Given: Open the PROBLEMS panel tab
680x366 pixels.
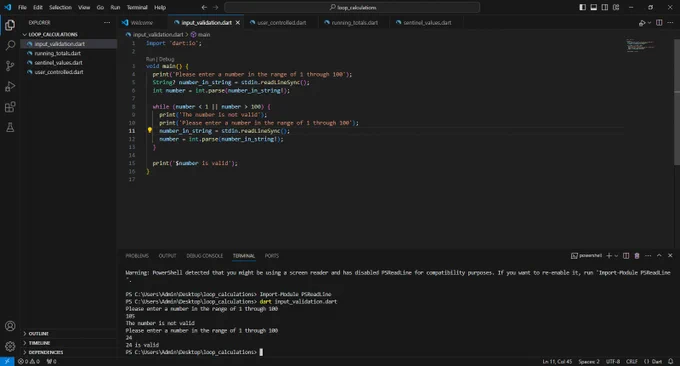Looking at the screenshot, I should [x=137, y=256].
